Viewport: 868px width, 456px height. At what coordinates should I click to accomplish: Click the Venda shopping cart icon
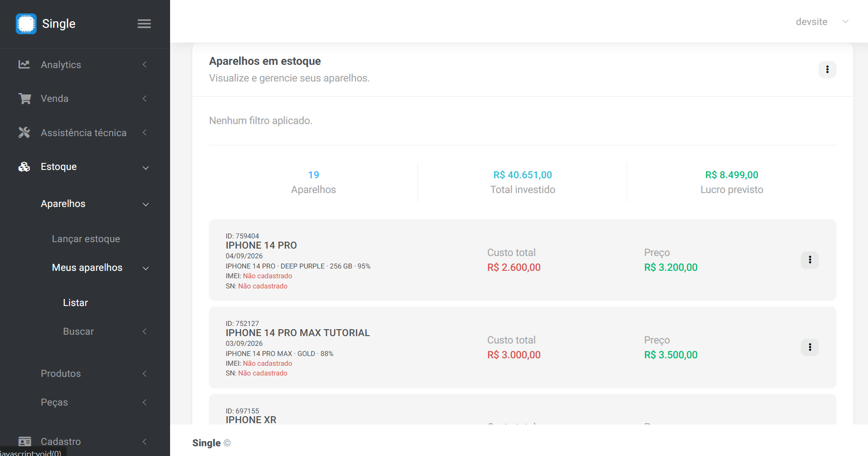pyautogui.click(x=25, y=99)
